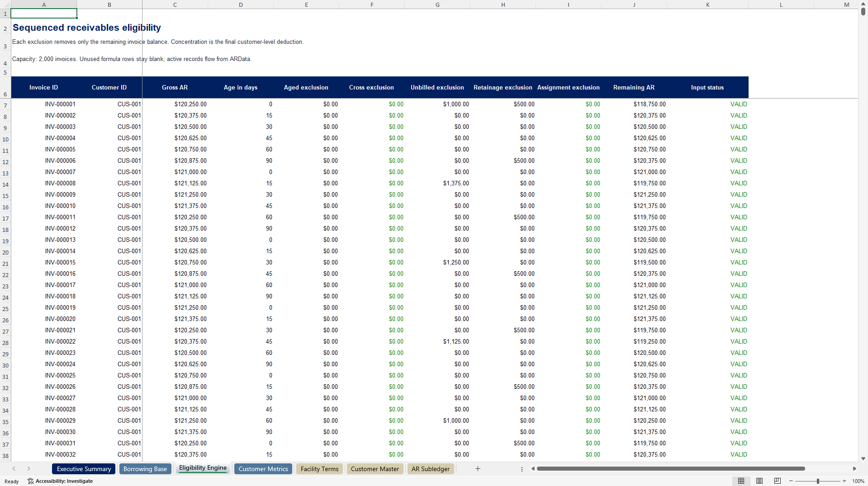Click the Age in days header
Screen dimensions: 868x486
pyautogui.click(x=241, y=87)
